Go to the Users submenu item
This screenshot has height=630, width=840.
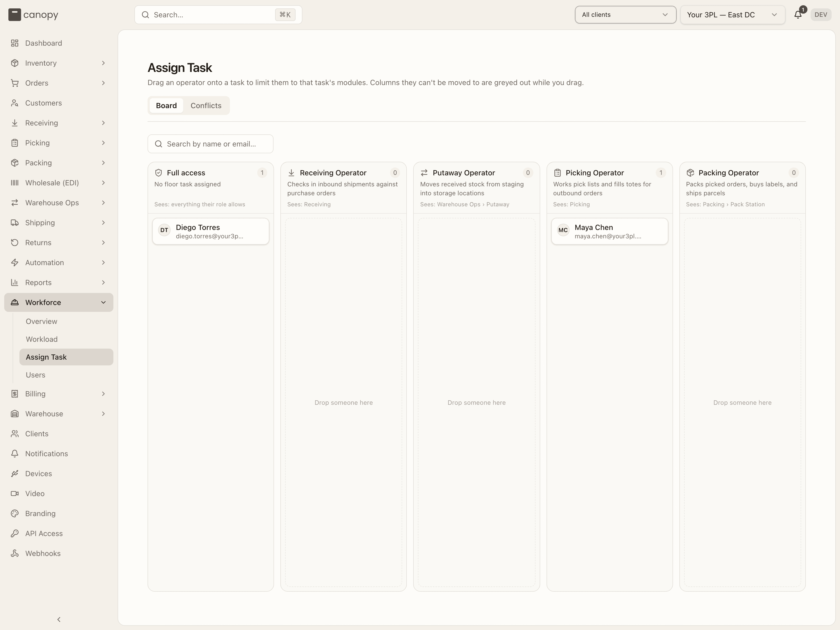35,375
